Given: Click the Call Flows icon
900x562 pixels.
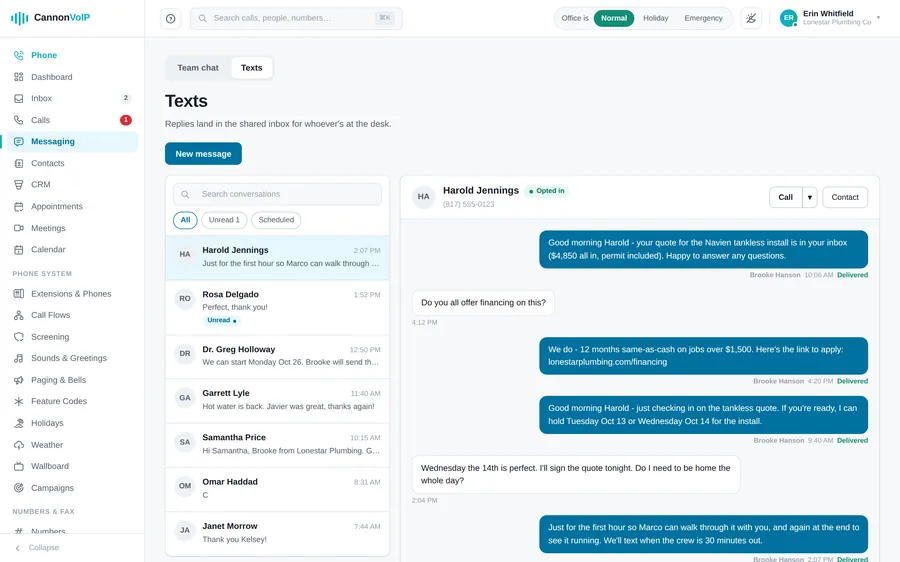Looking at the screenshot, I should coord(19,315).
